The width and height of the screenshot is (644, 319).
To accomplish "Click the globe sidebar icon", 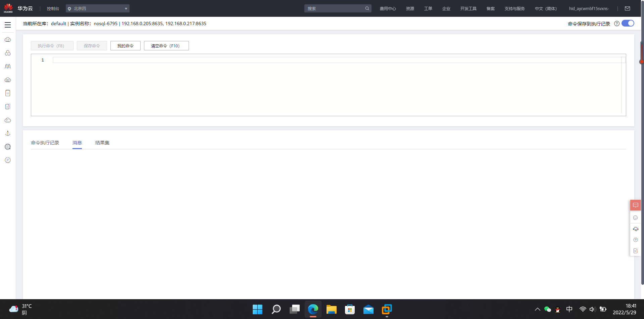I will click(x=8, y=147).
